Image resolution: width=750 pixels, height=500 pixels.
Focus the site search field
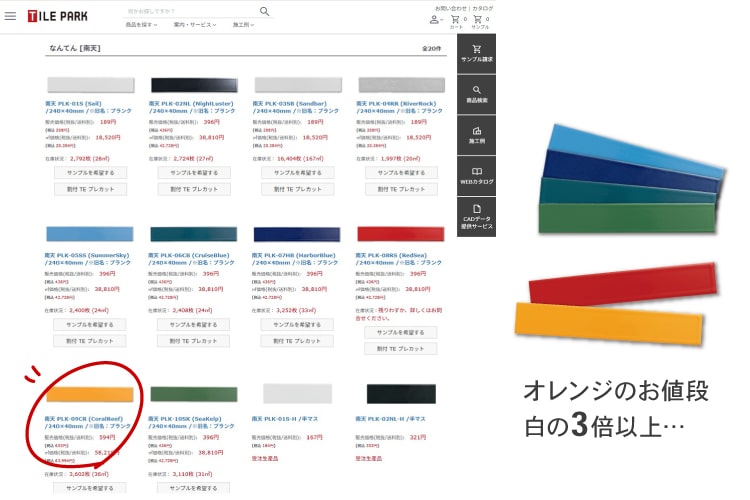click(x=191, y=11)
